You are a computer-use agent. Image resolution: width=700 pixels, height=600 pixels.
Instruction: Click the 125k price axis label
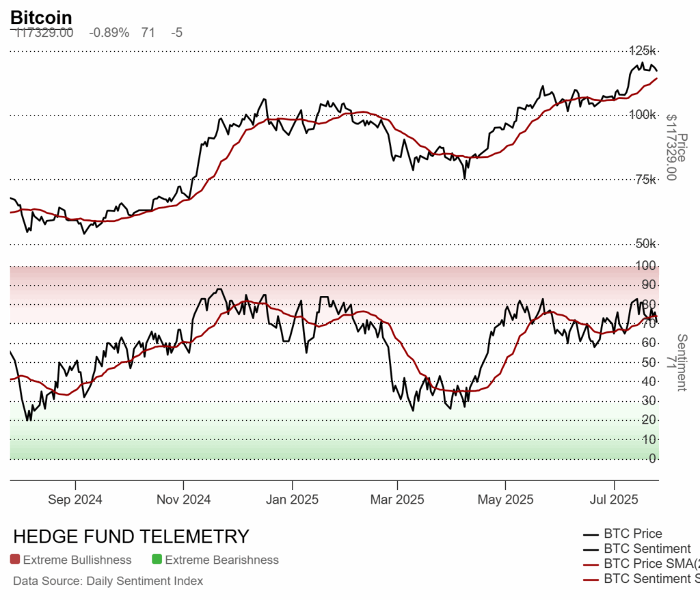click(x=643, y=51)
